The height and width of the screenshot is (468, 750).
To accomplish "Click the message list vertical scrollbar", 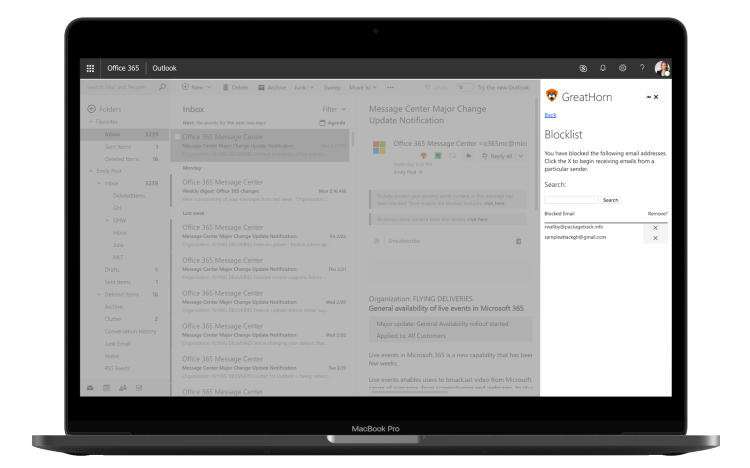I will click(353, 139).
